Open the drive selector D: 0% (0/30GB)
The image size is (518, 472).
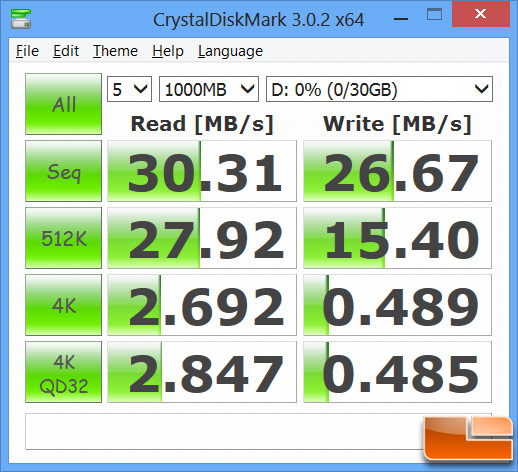tap(379, 89)
